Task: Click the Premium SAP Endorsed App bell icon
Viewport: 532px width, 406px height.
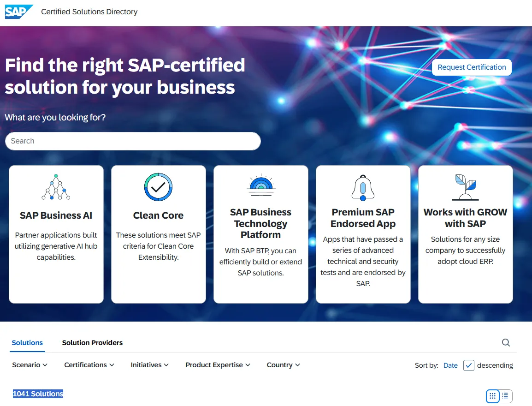Action: 363,187
